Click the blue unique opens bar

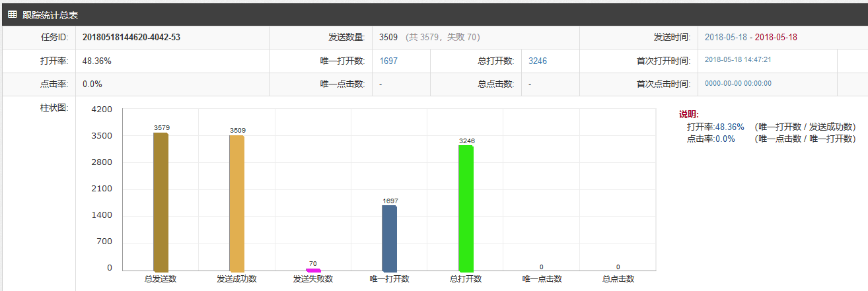pos(389,238)
